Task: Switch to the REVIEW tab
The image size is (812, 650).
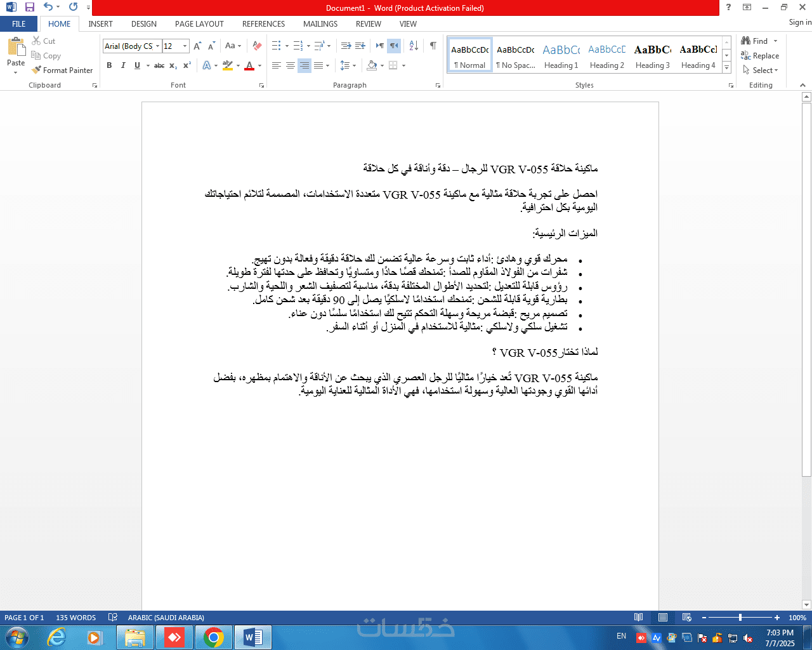Action: click(x=369, y=24)
